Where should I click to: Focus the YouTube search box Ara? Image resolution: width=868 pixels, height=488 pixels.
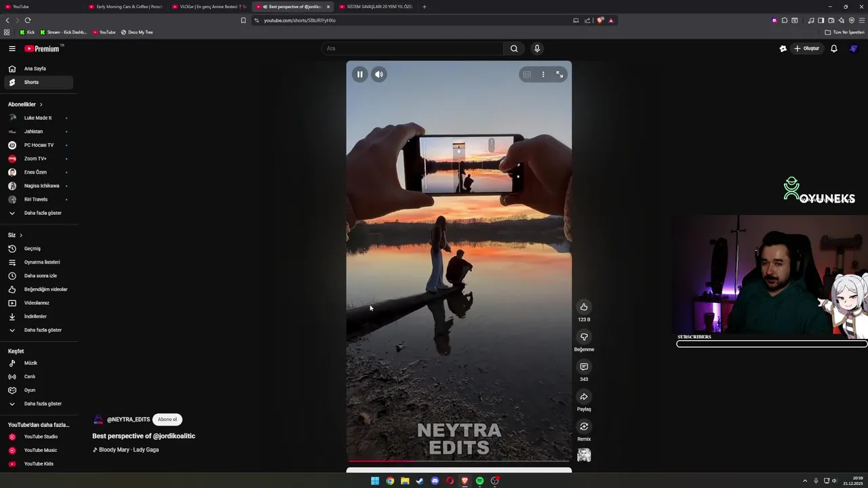412,48
